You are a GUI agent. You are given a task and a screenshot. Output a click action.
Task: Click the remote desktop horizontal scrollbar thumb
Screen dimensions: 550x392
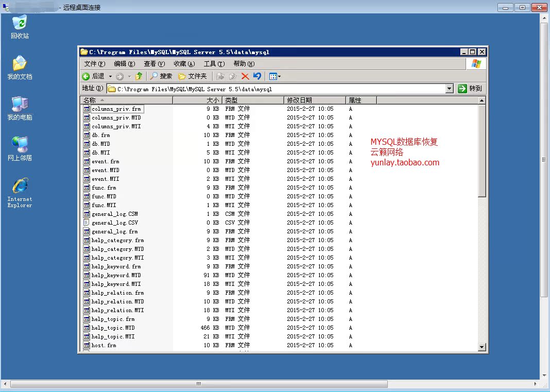click(x=199, y=384)
